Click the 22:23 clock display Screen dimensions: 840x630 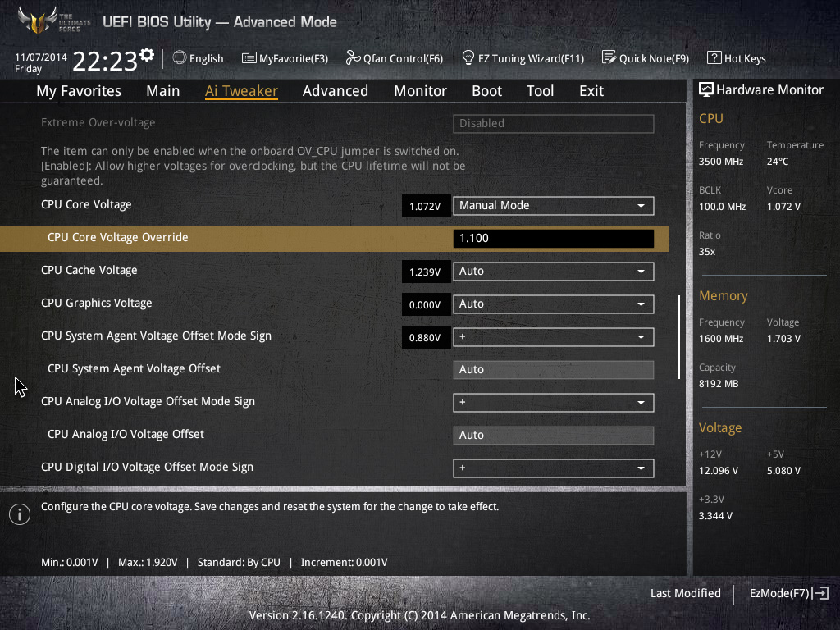tap(105, 61)
